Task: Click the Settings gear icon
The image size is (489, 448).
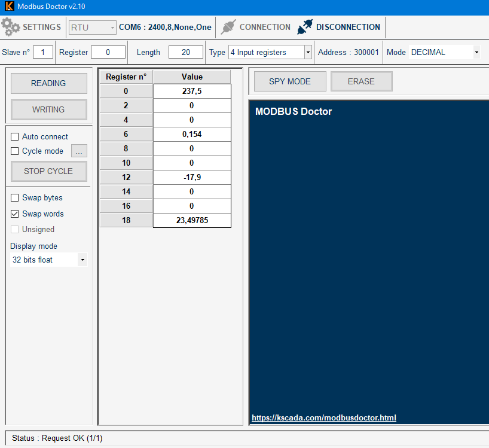Action: click(11, 27)
